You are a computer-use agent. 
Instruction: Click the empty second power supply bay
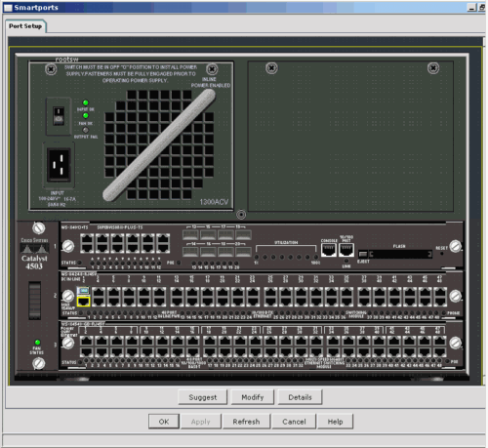point(350,136)
